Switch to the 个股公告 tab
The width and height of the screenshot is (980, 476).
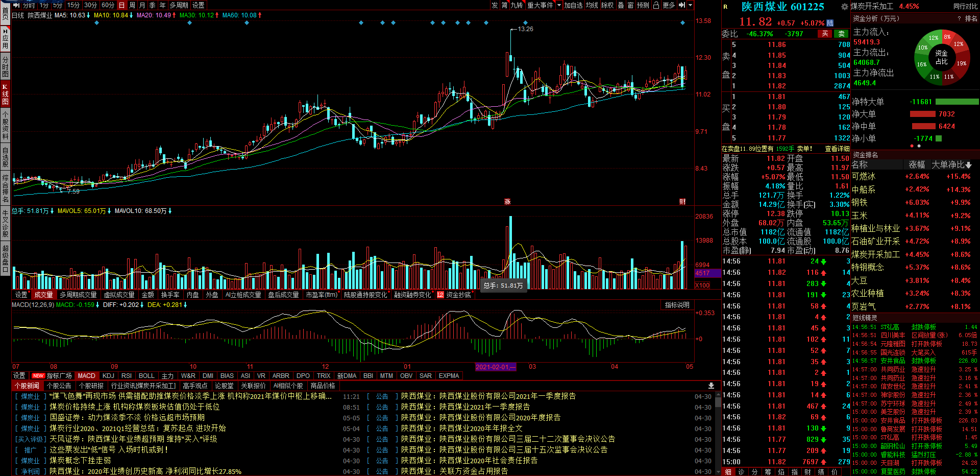[x=59, y=386]
